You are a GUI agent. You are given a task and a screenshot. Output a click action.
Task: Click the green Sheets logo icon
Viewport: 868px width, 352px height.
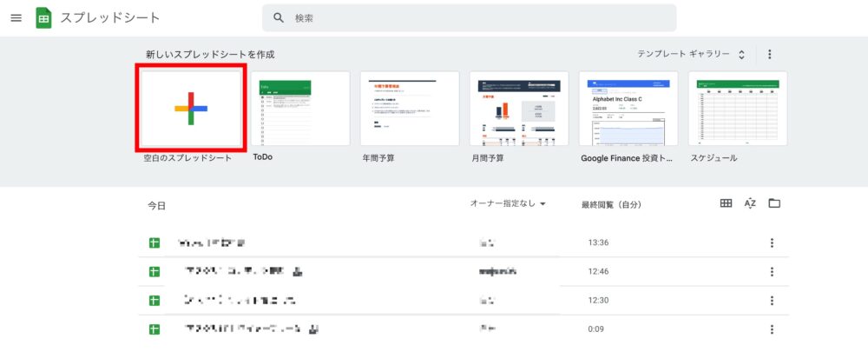tap(43, 17)
